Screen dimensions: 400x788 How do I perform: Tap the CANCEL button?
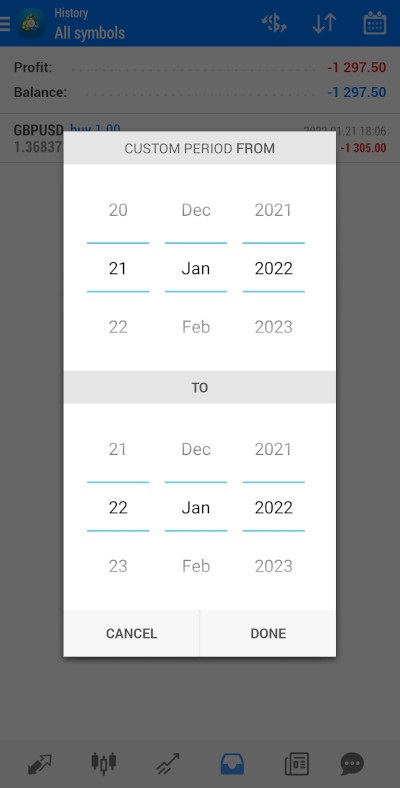(x=132, y=633)
